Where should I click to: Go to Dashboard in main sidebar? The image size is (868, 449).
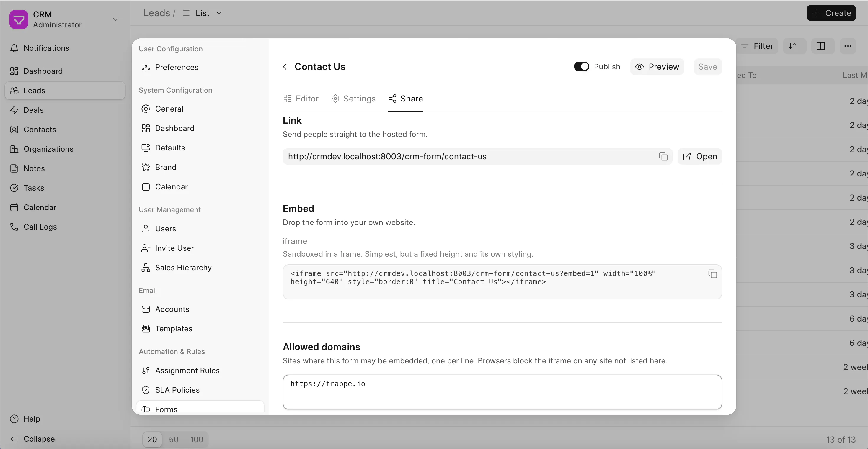(65, 71)
